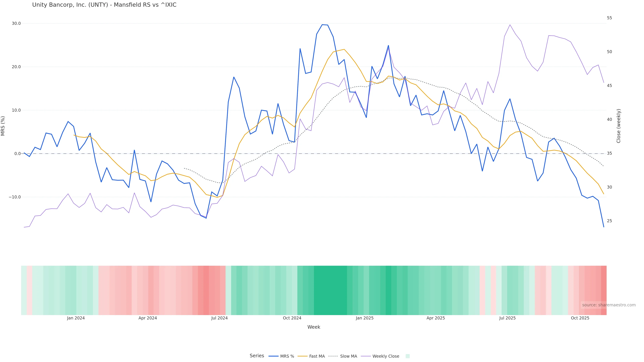This screenshot has height=362, width=644.
Task: Select the Apr 2025 x-axis tick label
Action: tap(436, 318)
